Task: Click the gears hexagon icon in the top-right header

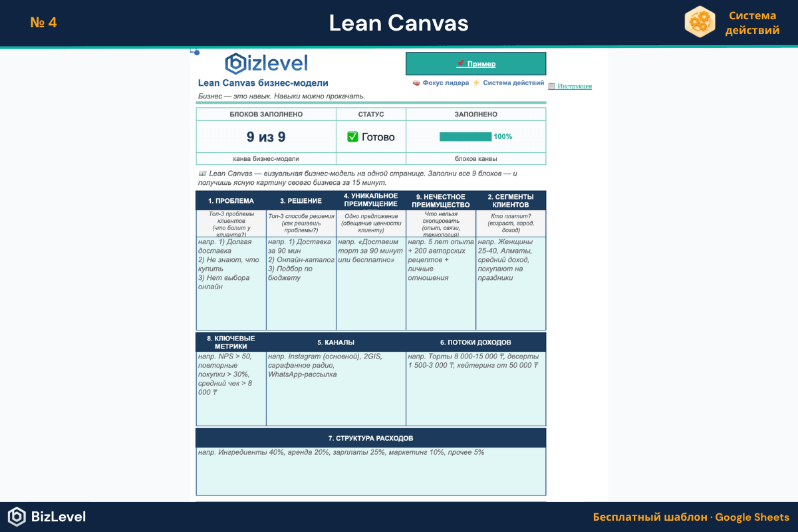Action: (x=700, y=22)
